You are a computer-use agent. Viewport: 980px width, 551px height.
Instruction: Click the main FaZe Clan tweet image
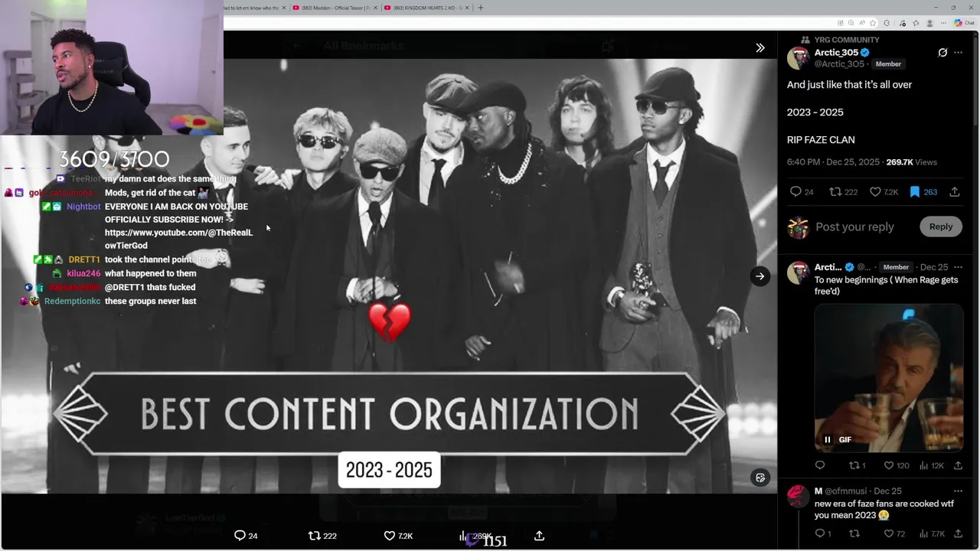(x=389, y=275)
